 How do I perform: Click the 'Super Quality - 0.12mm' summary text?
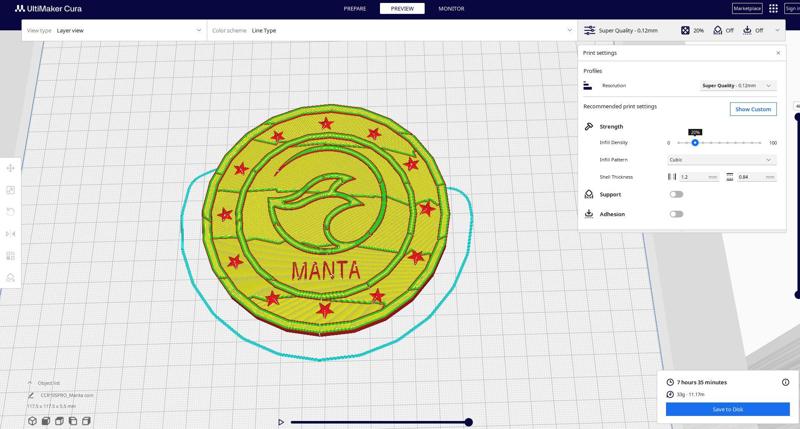point(628,31)
